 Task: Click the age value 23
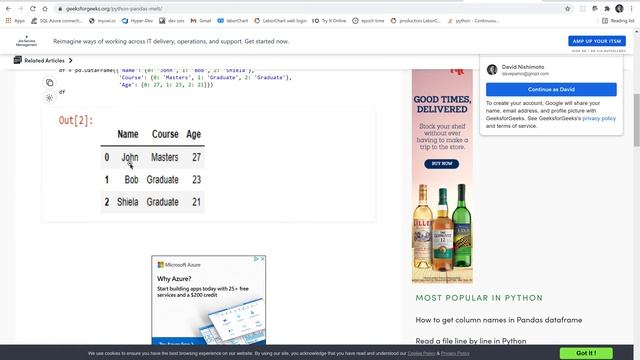click(196, 180)
